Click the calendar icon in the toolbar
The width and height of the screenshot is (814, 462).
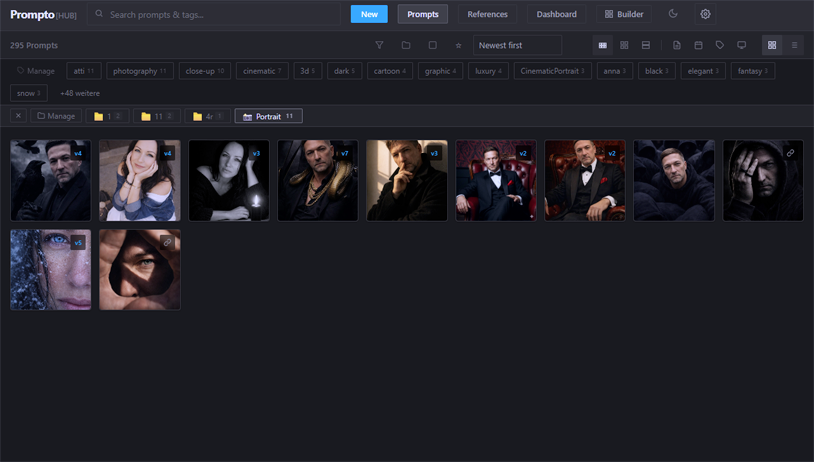coord(698,45)
